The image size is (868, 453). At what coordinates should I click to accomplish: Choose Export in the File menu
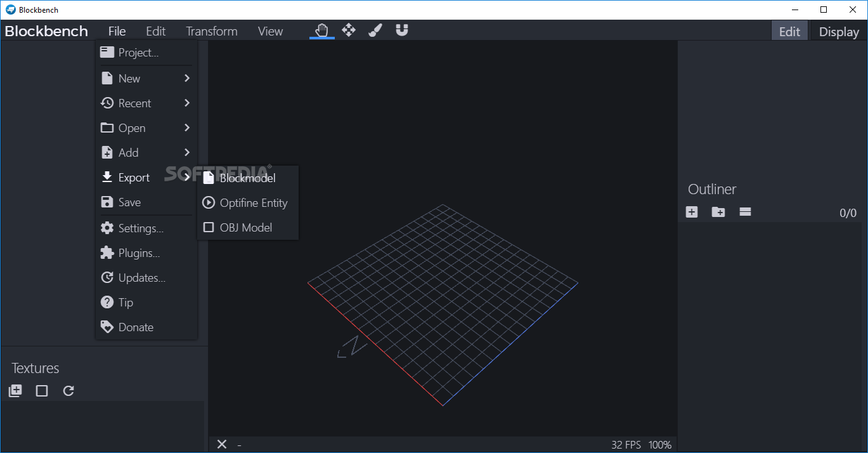tap(146, 178)
